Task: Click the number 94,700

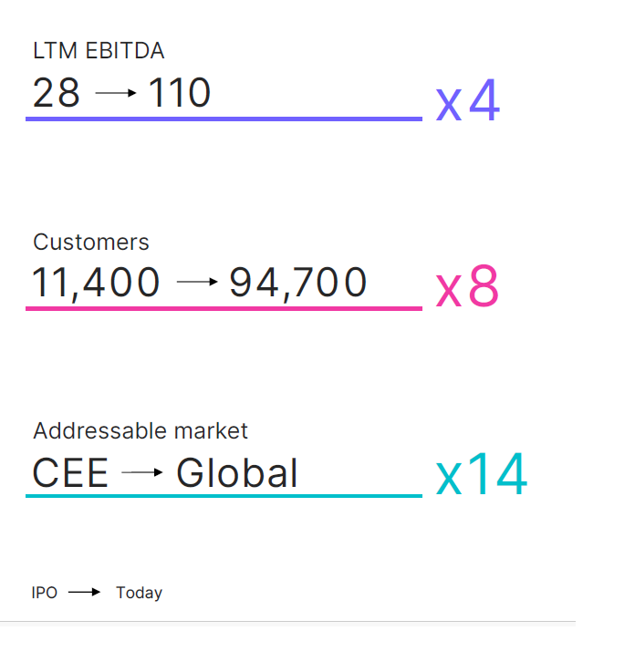Action: point(298,283)
